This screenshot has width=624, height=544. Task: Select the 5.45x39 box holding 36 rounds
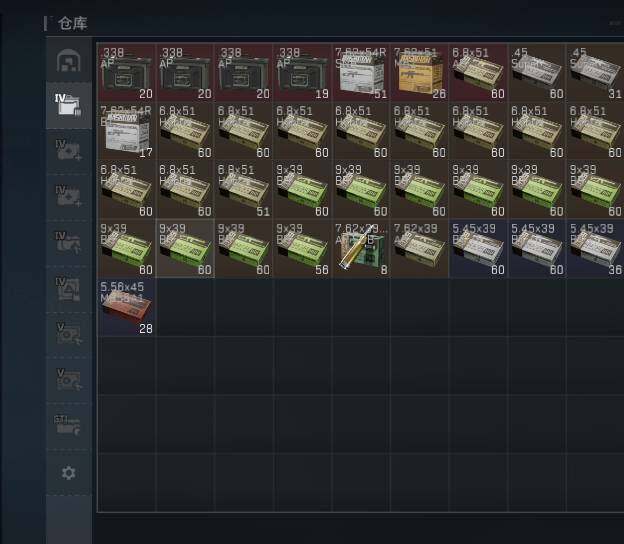point(595,248)
